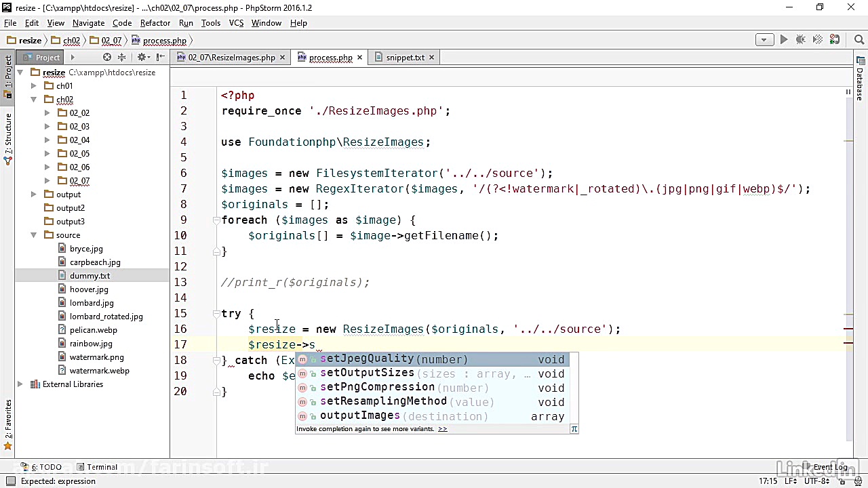
Task: Open the File menu
Action: click(10, 23)
